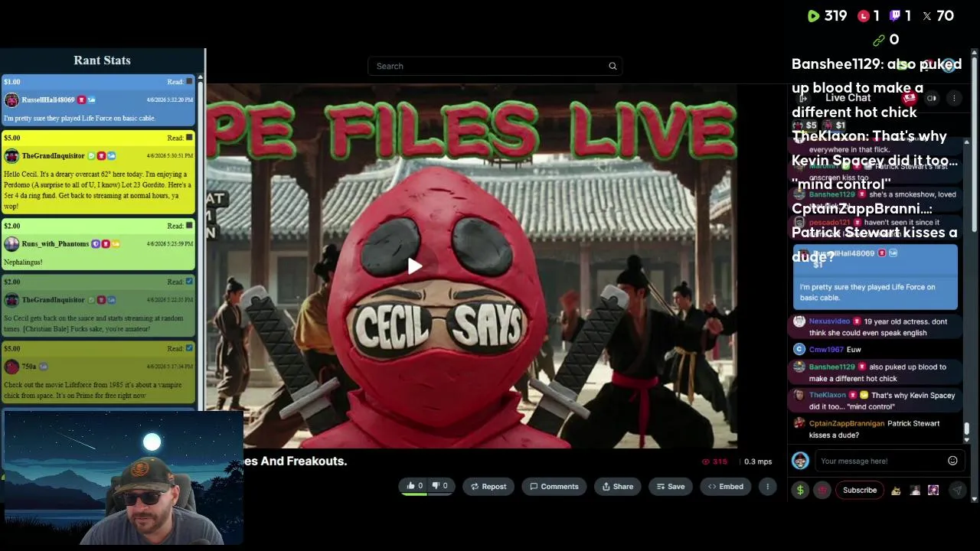Mark TheGrandInquisitor $5.00 rant as read

coord(189,138)
